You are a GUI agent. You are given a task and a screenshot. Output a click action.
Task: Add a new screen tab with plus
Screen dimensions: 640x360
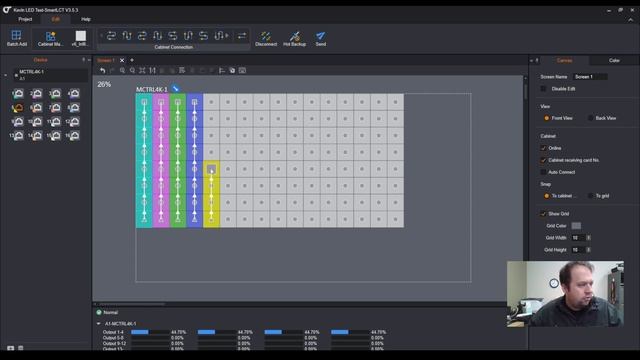tap(132, 60)
